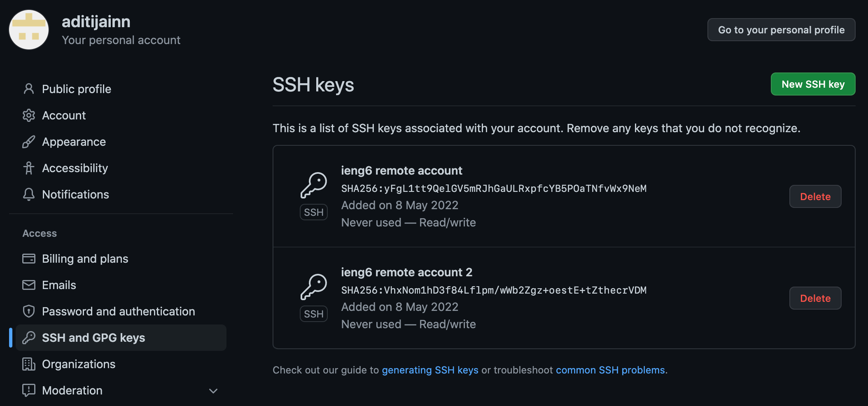Open the generating SSH keys guide link
868x406 pixels.
[x=430, y=370]
